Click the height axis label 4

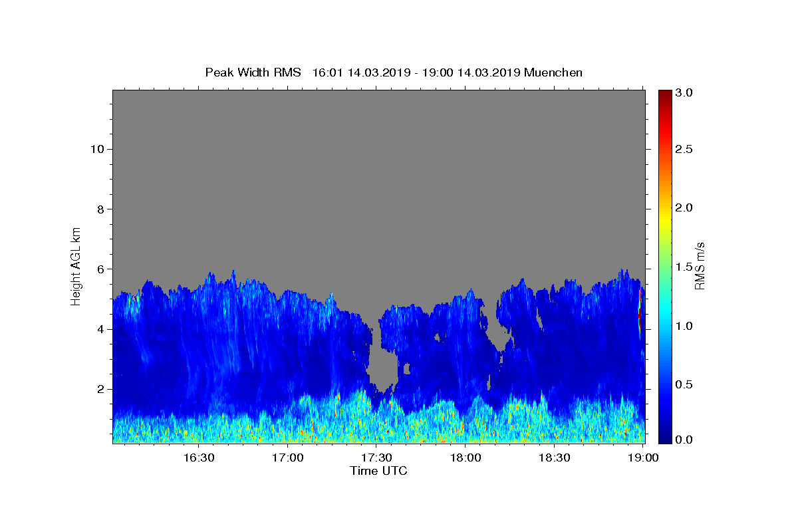pyautogui.click(x=99, y=329)
